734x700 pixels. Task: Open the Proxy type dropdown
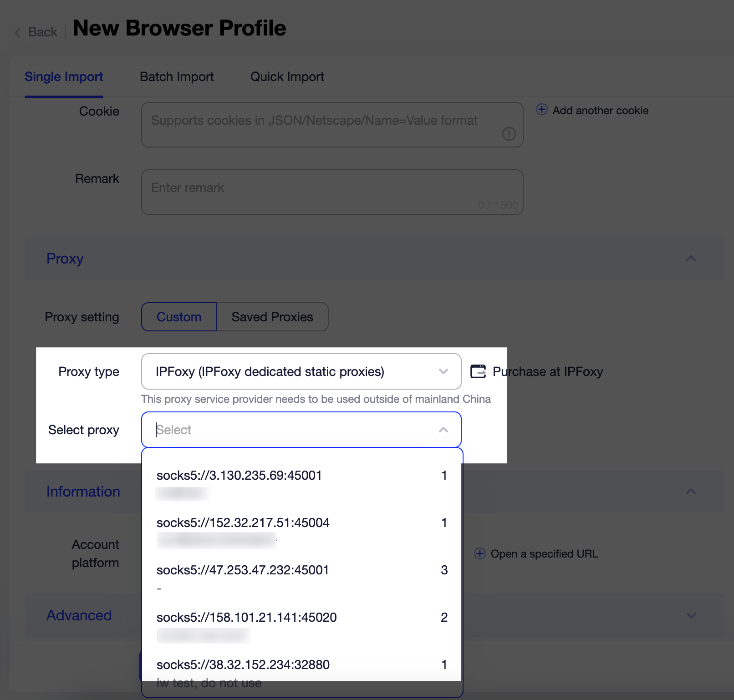(x=301, y=371)
